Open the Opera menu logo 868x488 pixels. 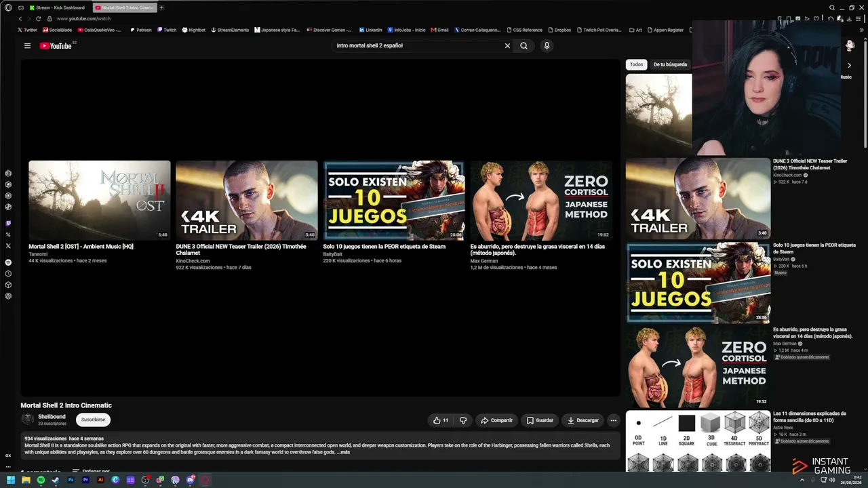tap(8, 7)
